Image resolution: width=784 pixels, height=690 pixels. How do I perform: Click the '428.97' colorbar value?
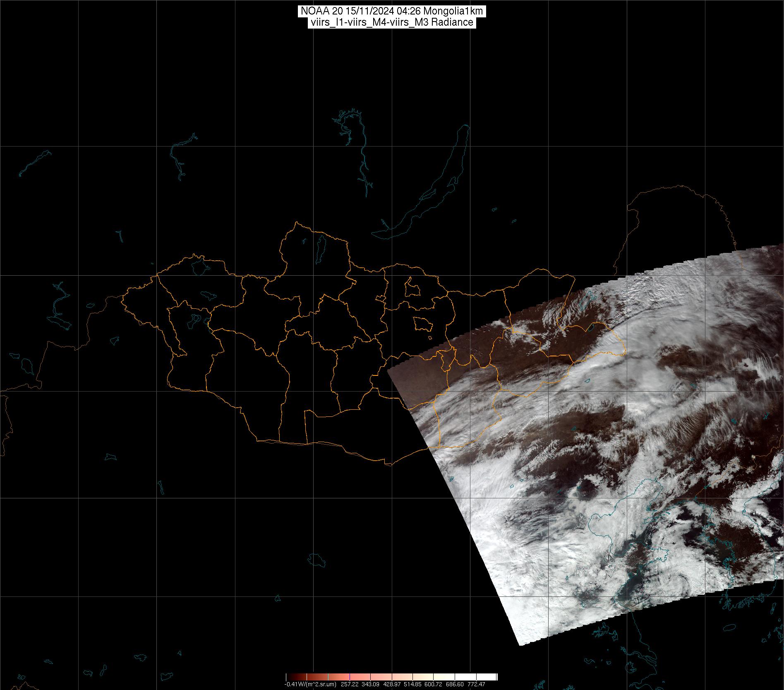pyautogui.click(x=392, y=684)
